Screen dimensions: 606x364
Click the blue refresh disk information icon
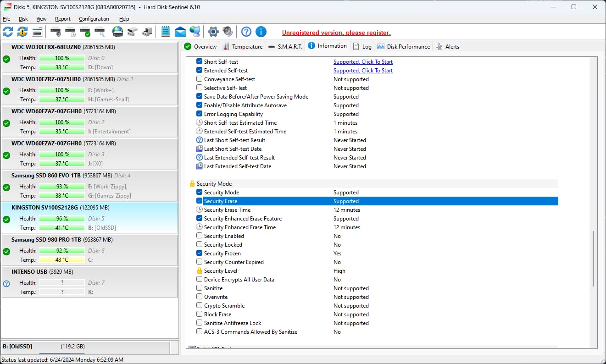click(x=8, y=32)
